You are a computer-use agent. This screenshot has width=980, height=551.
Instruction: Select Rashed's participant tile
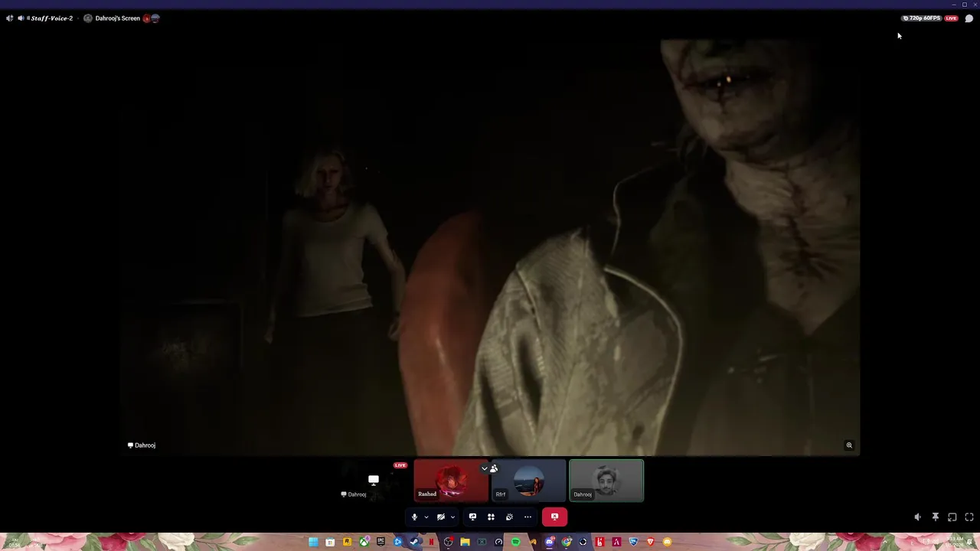tap(451, 481)
